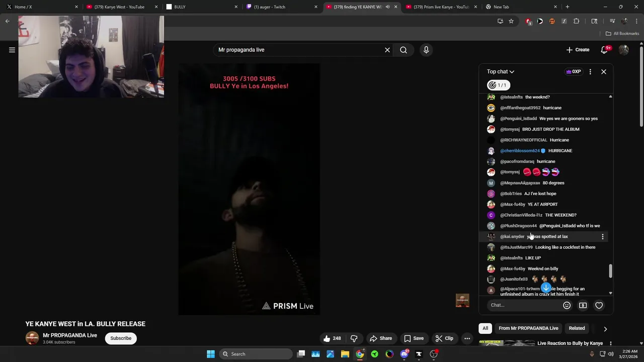Open Live Reaction to Bully thumbnail
This screenshot has height=362, width=644.
(x=507, y=344)
